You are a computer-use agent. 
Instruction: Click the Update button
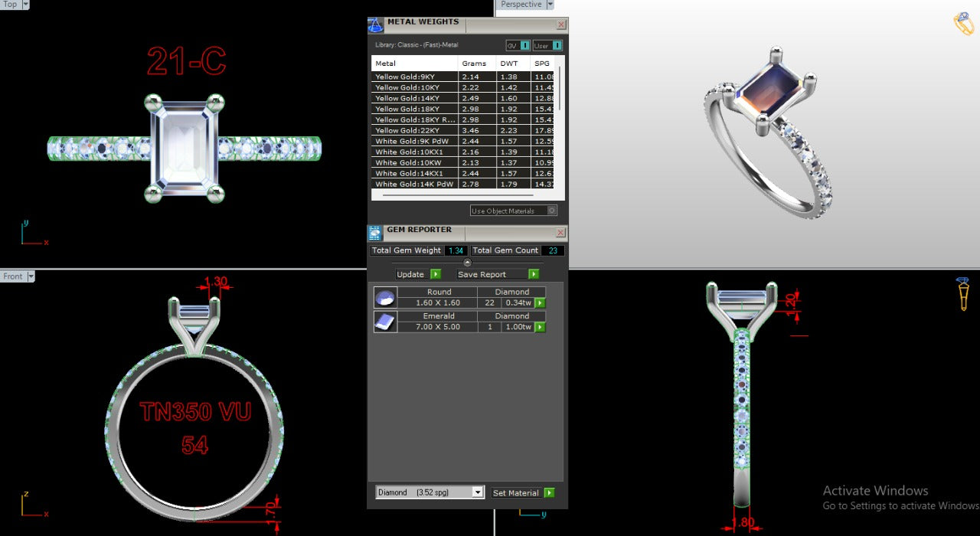pyautogui.click(x=411, y=274)
